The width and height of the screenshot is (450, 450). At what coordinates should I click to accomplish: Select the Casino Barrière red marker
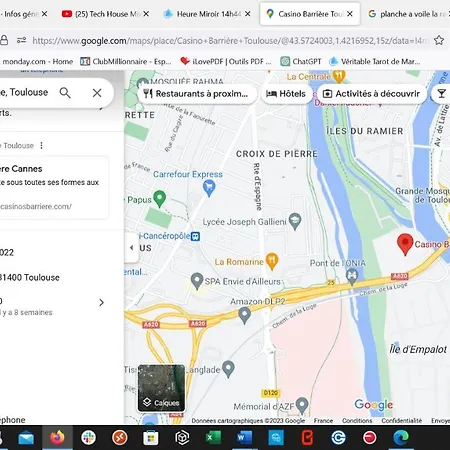pos(405,244)
